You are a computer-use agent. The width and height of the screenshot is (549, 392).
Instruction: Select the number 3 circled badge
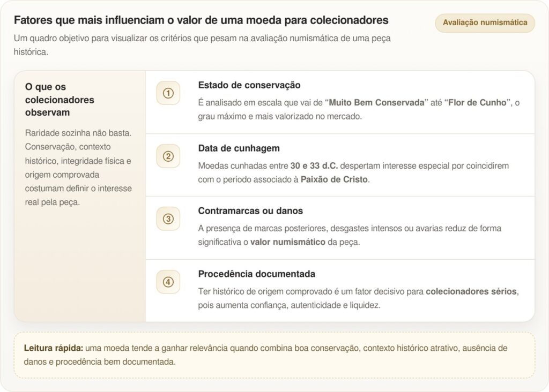click(168, 219)
